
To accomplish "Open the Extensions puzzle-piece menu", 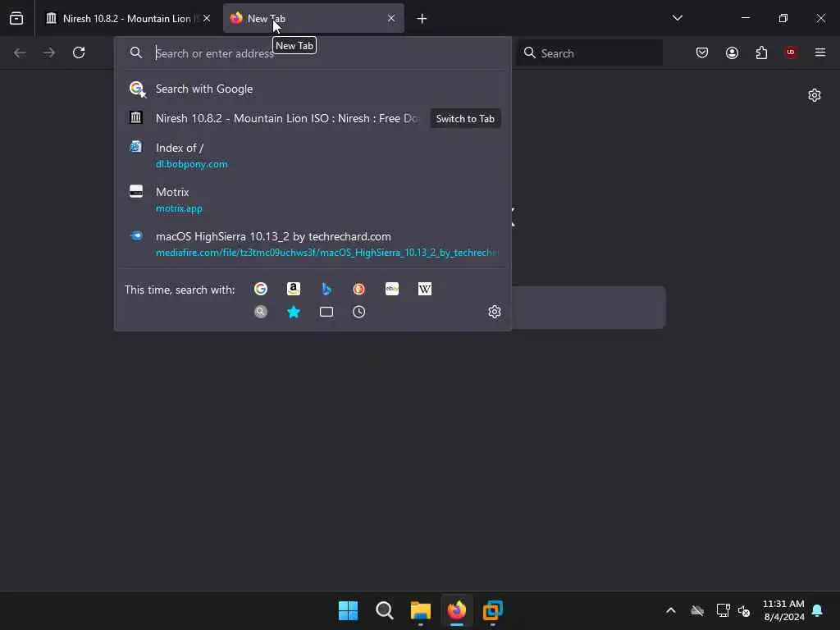I will (x=761, y=52).
